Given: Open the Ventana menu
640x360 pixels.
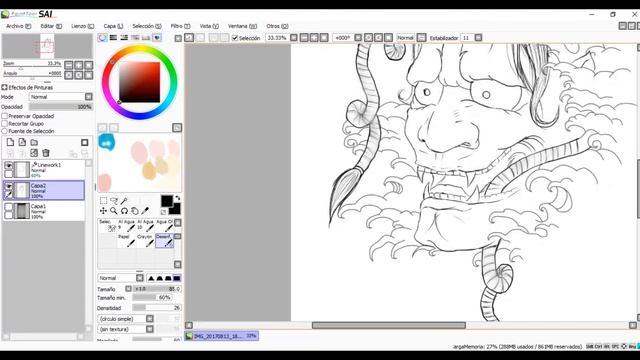Looking at the screenshot, I should click(242, 26).
